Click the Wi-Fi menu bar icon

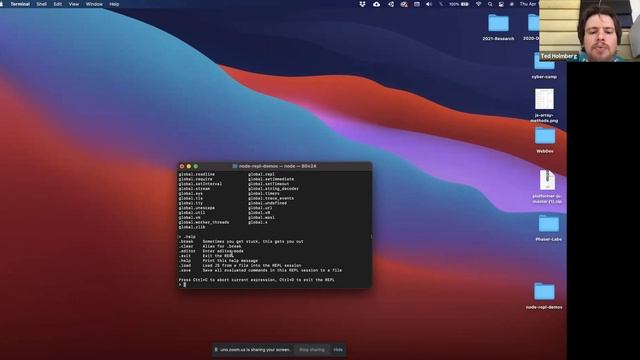coord(478,4)
